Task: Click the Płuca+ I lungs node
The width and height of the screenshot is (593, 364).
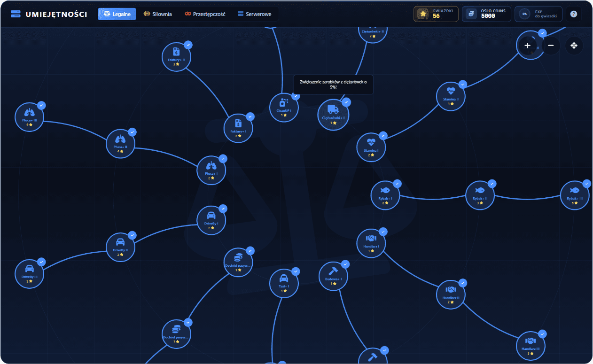Action: [211, 170]
